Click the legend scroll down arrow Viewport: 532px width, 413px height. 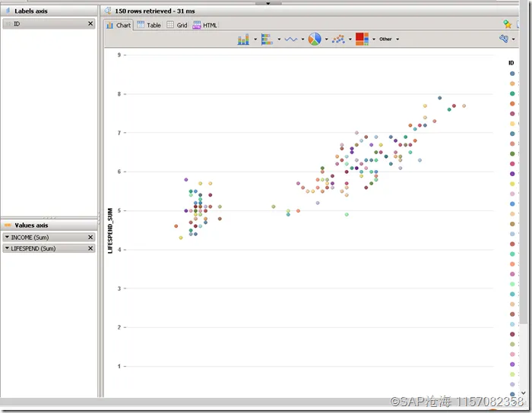[524, 393]
